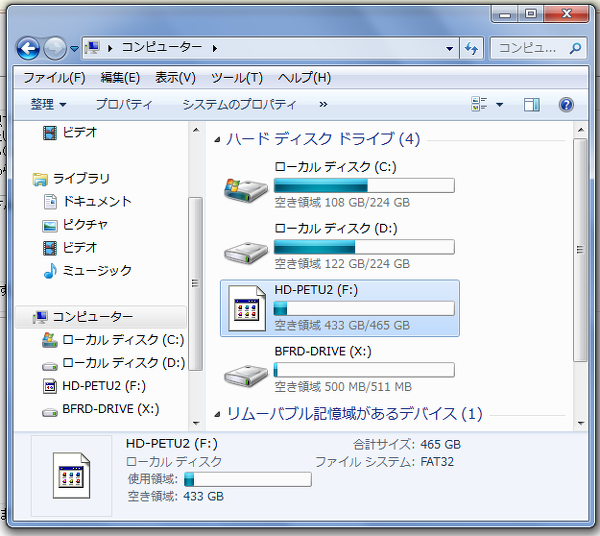The image size is (600, 536).
Task: Toggle the preview pane icon
Action: (x=532, y=104)
